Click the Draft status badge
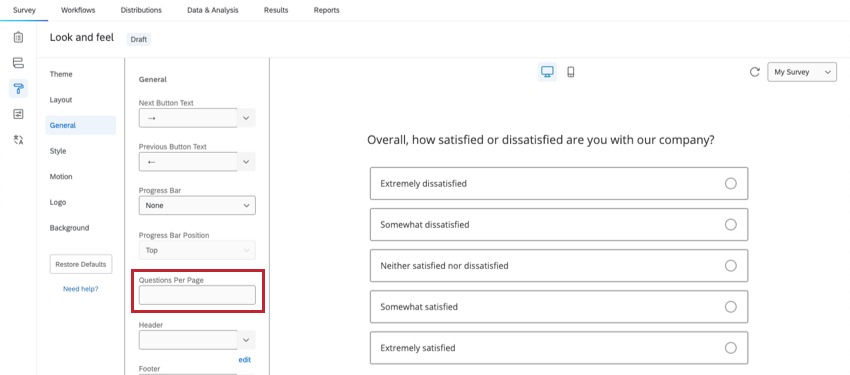The image size is (850, 375). tap(139, 40)
